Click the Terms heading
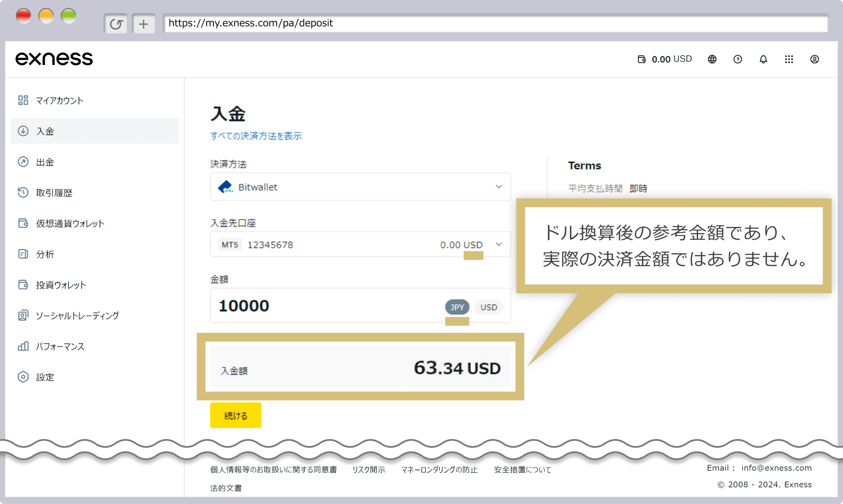The height and width of the screenshot is (504, 843). [584, 166]
